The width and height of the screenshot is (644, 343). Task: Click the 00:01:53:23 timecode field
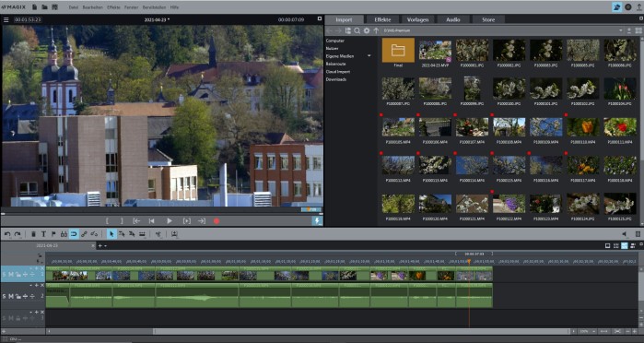(28, 19)
